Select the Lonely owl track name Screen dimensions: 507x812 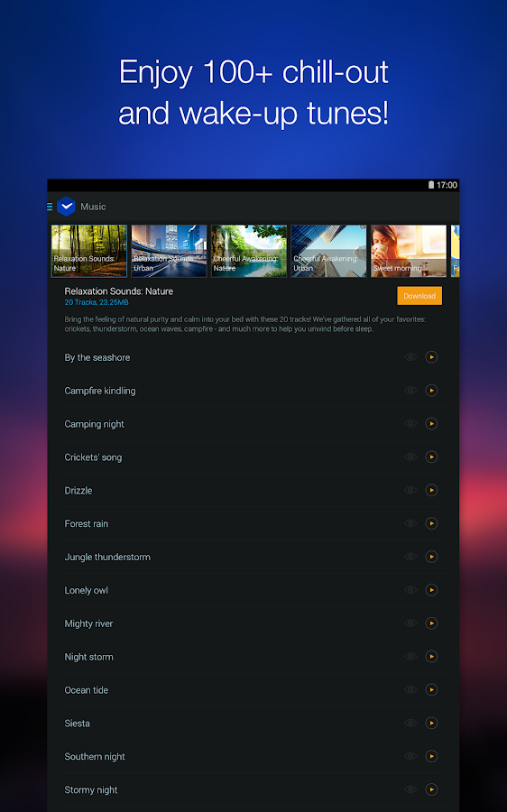pyautogui.click(x=86, y=590)
